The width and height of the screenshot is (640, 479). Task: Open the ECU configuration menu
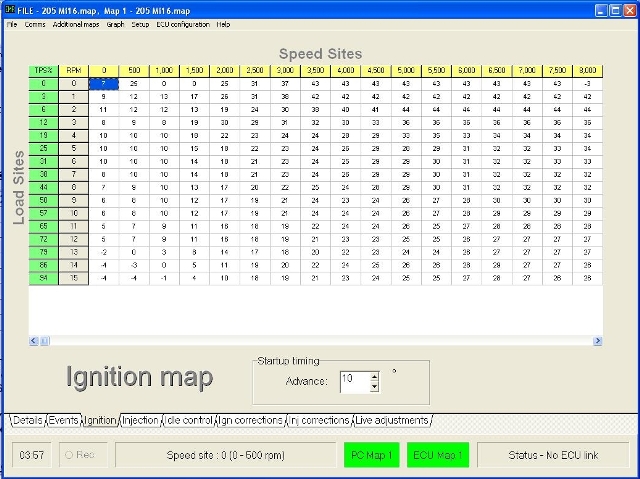click(x=183, y=23)
